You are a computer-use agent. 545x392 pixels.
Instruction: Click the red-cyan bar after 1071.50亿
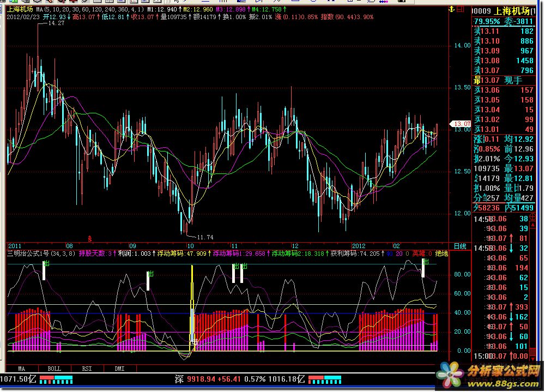56,379
